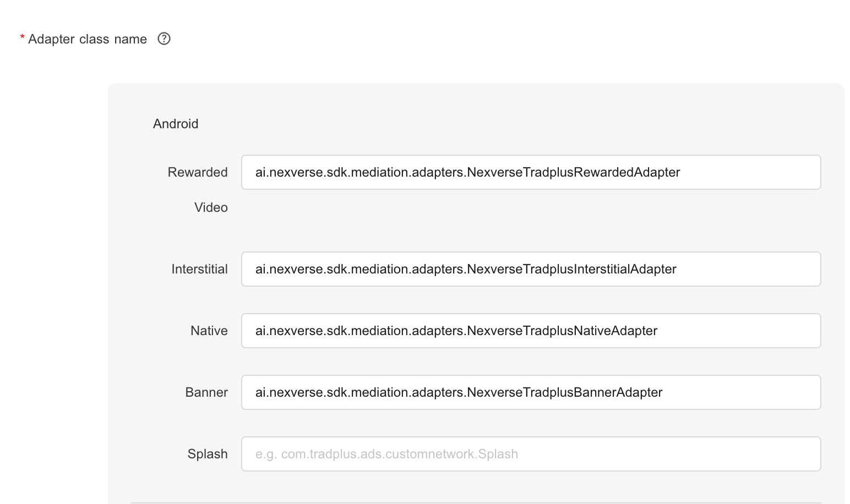Click the Adapter class name heading

[x=88, y=39]
